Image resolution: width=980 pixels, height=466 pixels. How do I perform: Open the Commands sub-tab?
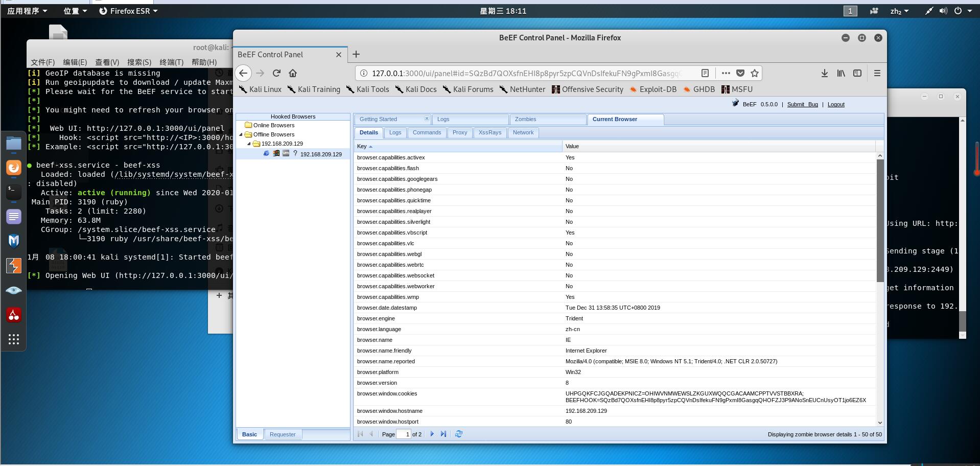coord(427,132)
